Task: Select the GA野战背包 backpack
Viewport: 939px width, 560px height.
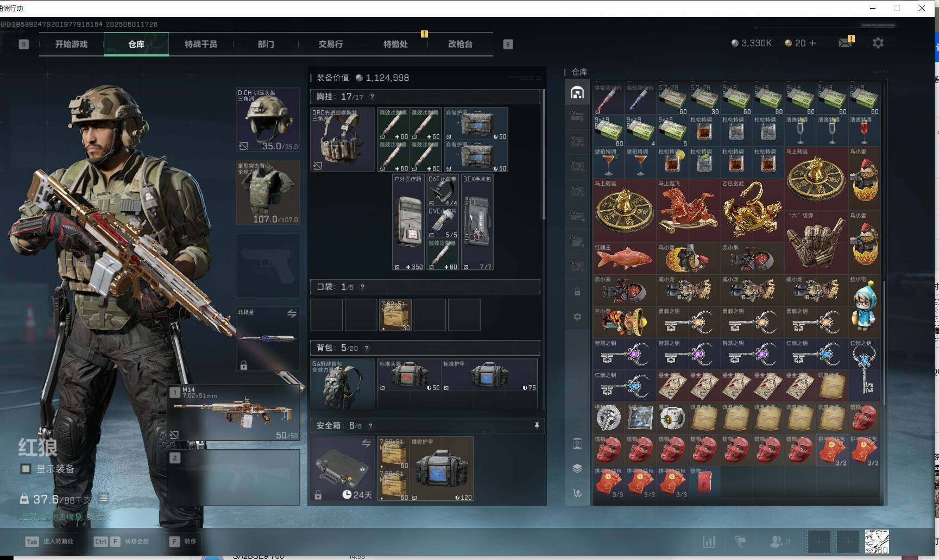Action: point(342,384)
